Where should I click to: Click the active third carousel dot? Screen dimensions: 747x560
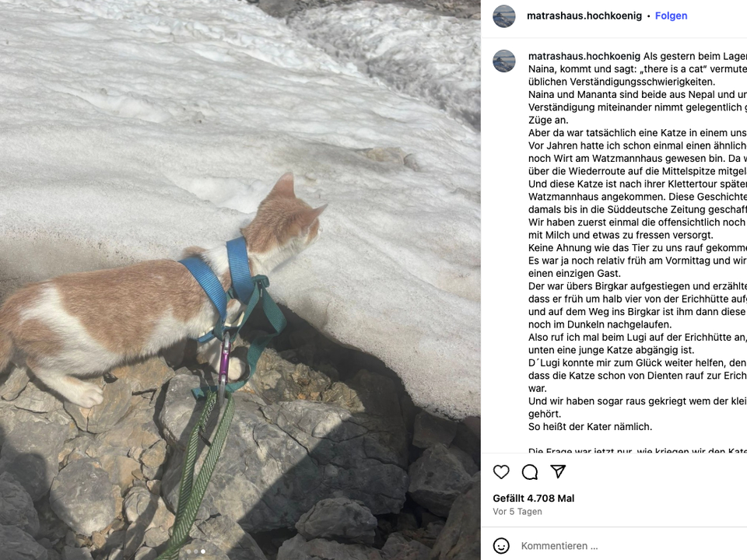point(203,551)
